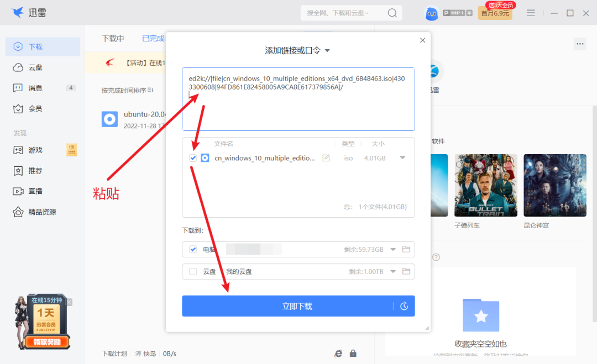Switch to the 已完成 tab
Screen dimensions: 597x364
153,39
